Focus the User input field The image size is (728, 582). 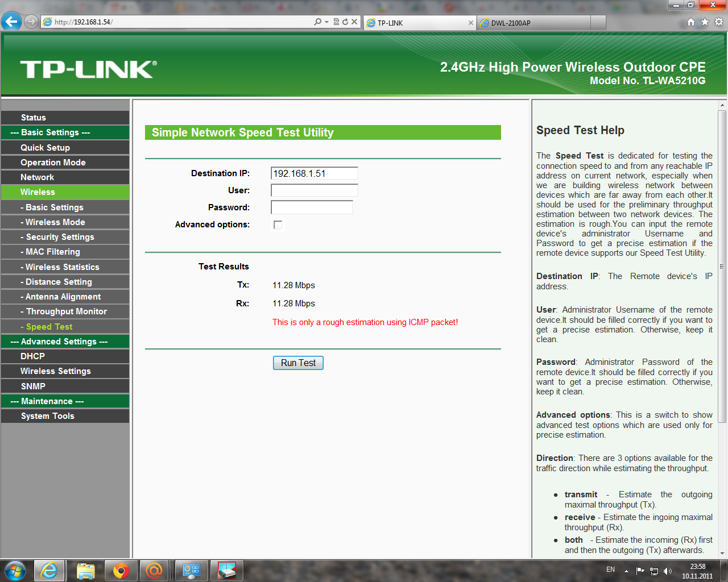pyautogui.click(x=315, y=190)
